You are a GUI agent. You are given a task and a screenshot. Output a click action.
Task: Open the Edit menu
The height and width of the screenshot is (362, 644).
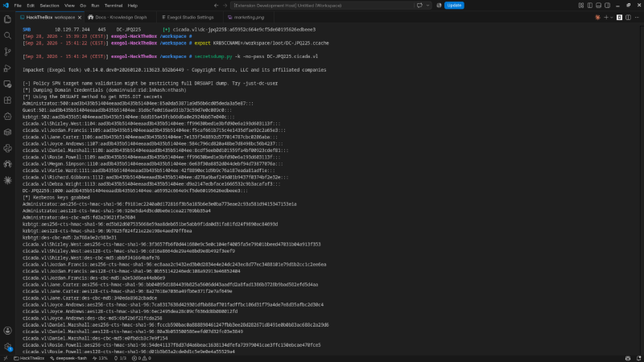point(31,6)
